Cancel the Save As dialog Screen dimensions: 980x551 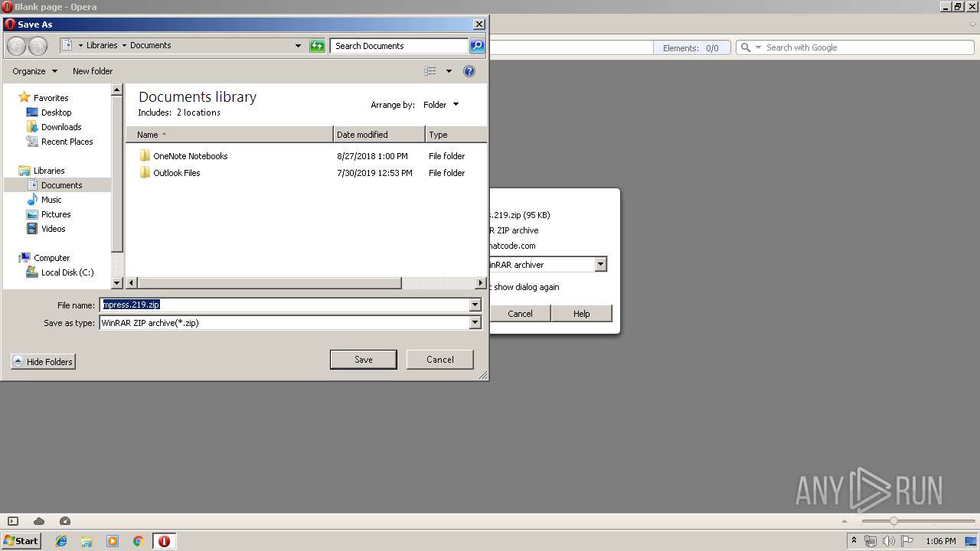point(439,360)
